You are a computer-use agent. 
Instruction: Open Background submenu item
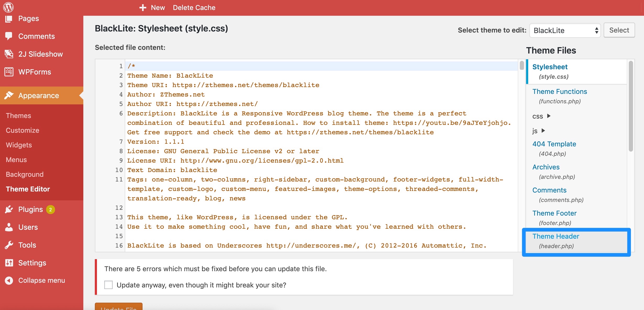[25, 174]
